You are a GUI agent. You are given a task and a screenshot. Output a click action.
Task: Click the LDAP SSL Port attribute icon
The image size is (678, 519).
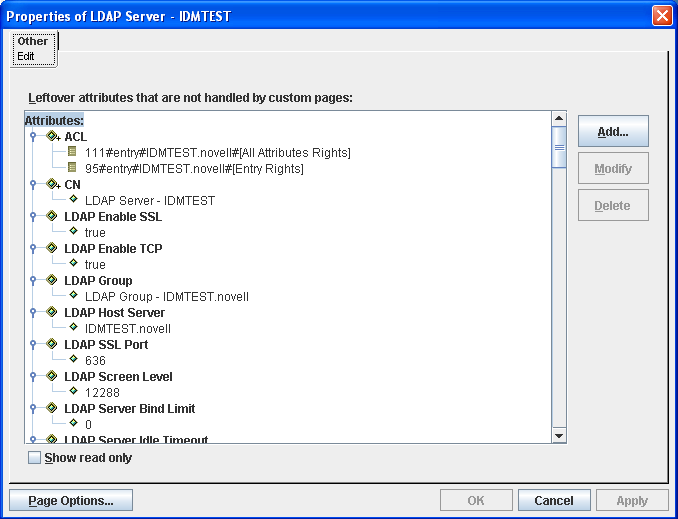click(x=51, y=344)
